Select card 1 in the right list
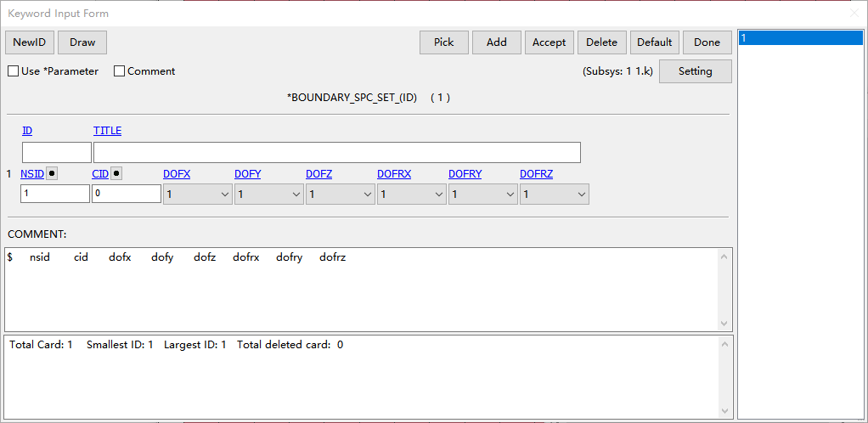The image size is (868, 423). click(800, 37)
